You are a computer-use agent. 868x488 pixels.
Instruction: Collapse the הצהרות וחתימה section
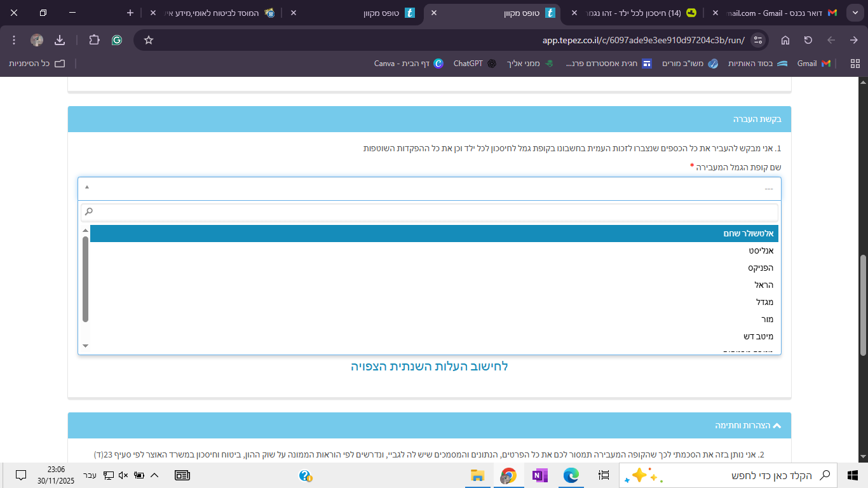coord(778,426)
